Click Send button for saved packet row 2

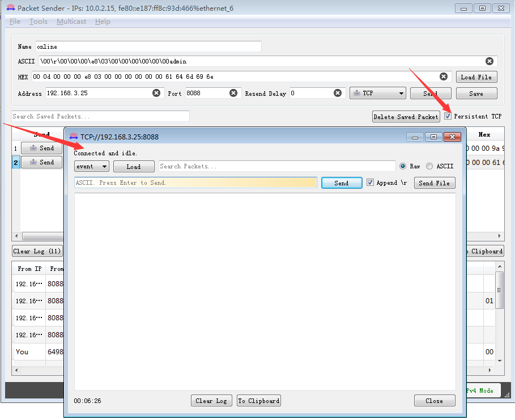tap(41, 162)
